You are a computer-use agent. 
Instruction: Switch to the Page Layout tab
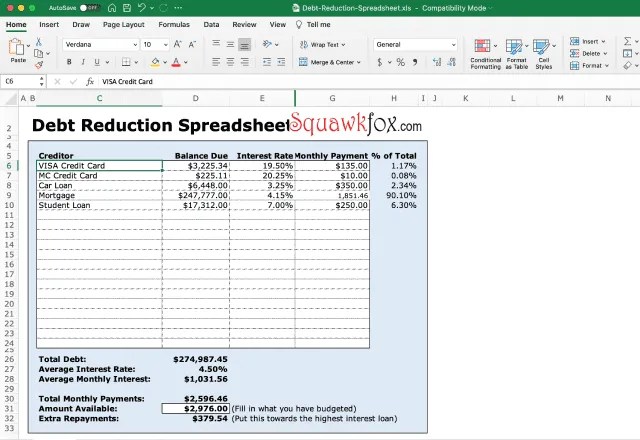click(x=124, y=24)
